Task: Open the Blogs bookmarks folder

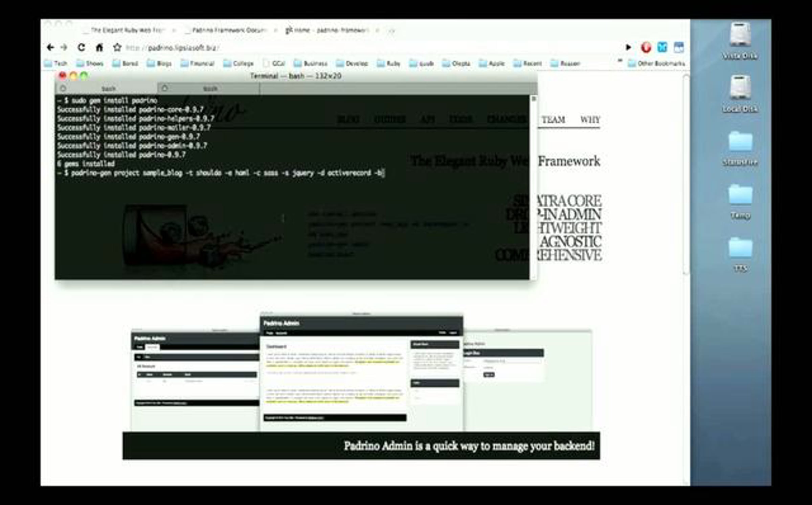Action: [x=159, y=64]
